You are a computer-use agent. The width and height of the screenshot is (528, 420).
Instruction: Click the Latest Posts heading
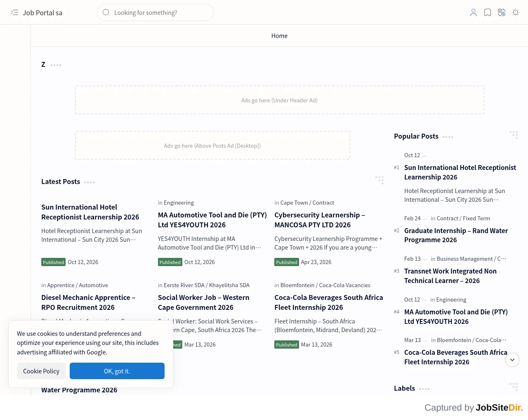[61, 182]
